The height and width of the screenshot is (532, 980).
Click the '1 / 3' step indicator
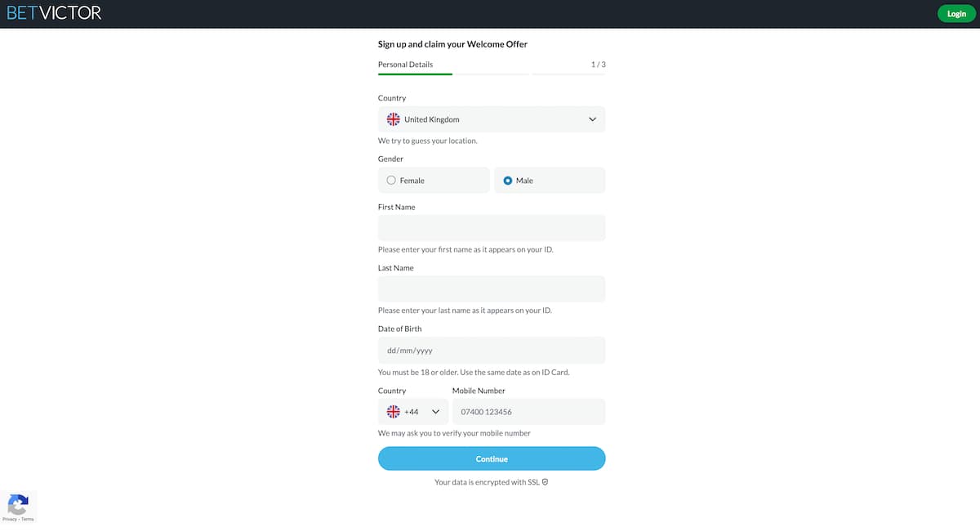click(598, 65)
